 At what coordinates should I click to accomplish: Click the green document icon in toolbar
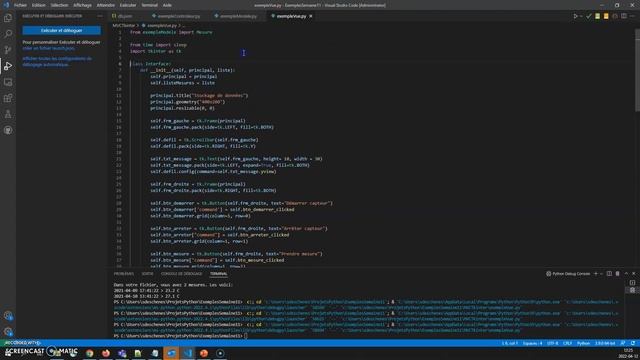click(597, 16)
